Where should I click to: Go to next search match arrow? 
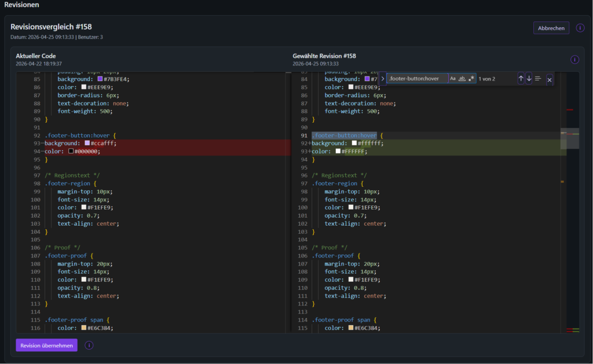(529, 79)
